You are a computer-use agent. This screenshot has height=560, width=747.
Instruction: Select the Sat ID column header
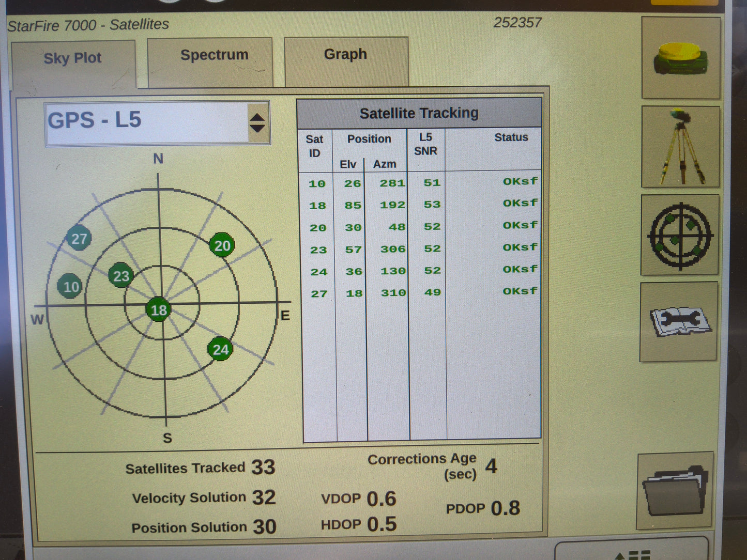pos(314,146)
